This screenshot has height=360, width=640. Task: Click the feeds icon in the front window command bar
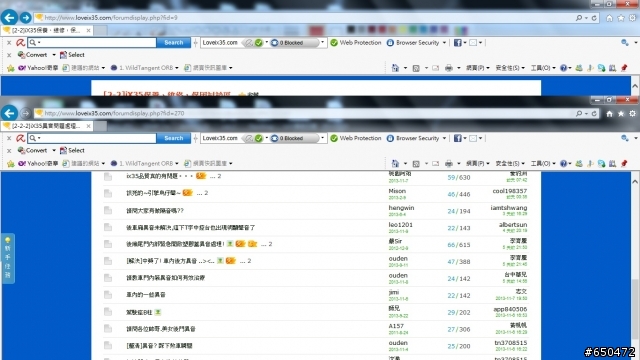pos(416,163)
